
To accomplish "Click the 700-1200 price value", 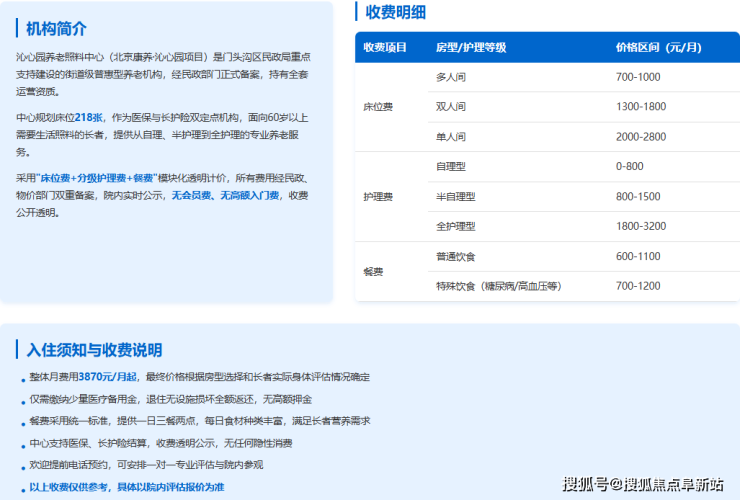I will point(638,286).
